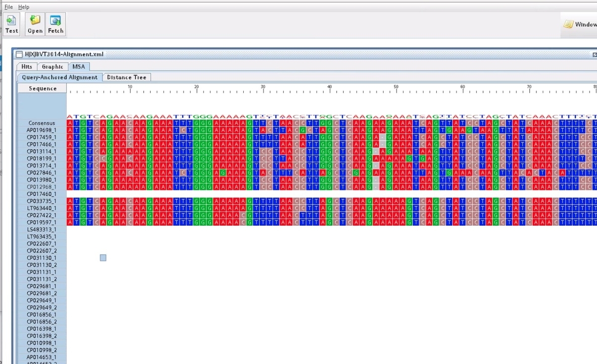
Task: Click ruler position 20 marker
Action: coord(197,87)
